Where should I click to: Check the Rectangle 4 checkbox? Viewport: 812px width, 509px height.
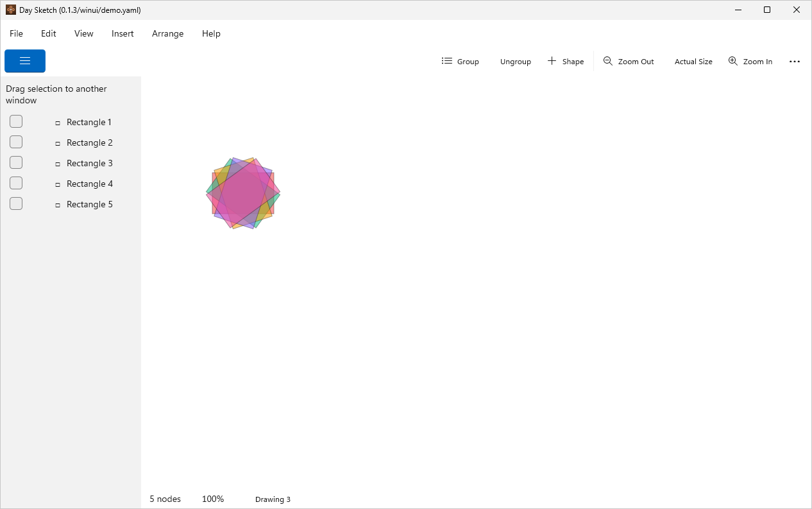[x=16, y=183]
